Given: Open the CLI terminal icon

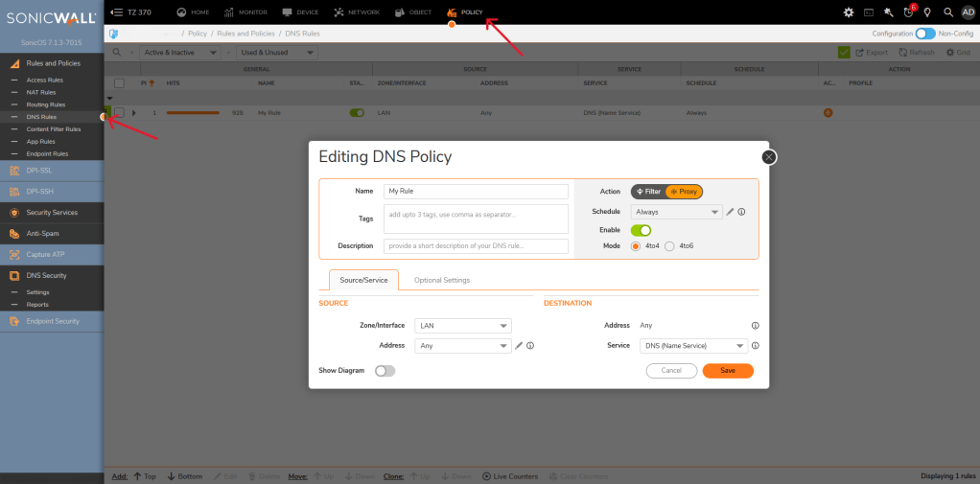Looking at the screenshot, I should click(868, 12).
